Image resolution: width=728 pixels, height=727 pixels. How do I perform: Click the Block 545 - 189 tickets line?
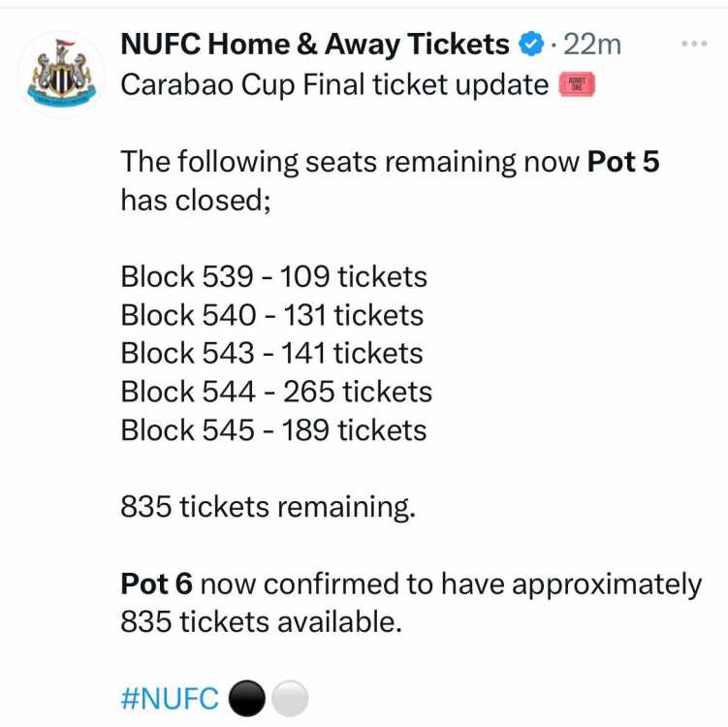pyautogui.click(x=273, y=430)
